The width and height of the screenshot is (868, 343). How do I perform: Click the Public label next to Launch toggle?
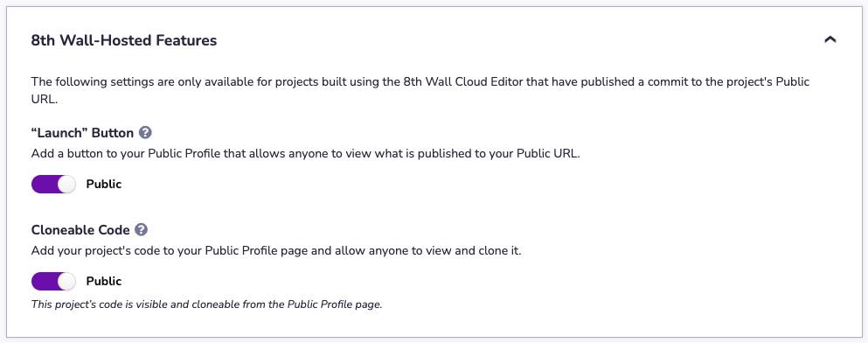tap(103, 184)
